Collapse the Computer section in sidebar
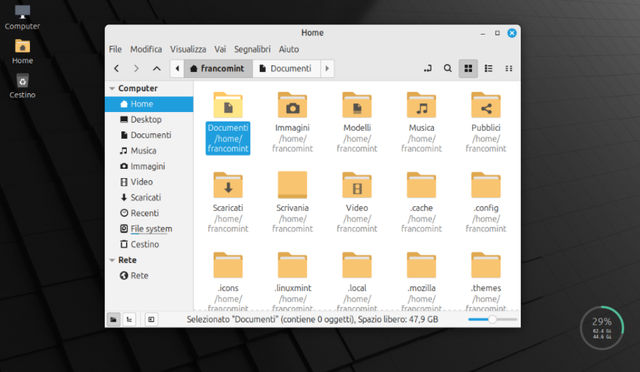This screenshot has height=372, width=640. point(112,89)
